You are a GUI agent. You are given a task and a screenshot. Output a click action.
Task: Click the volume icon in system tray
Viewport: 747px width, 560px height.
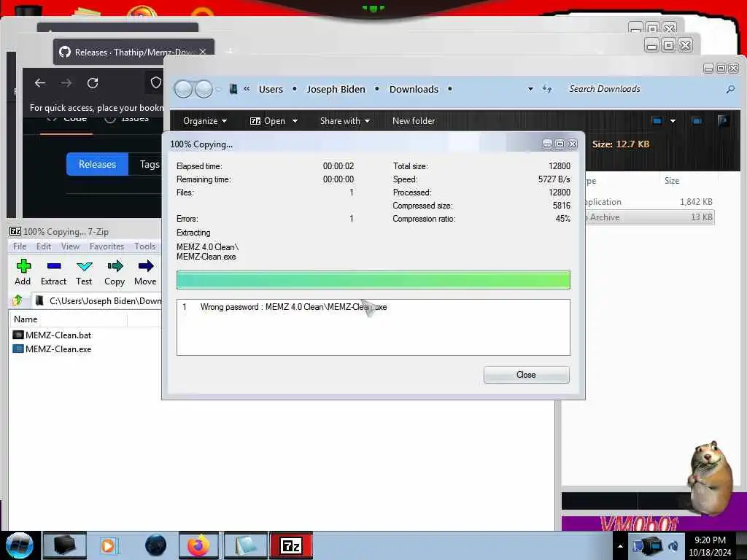pos(673,546)
